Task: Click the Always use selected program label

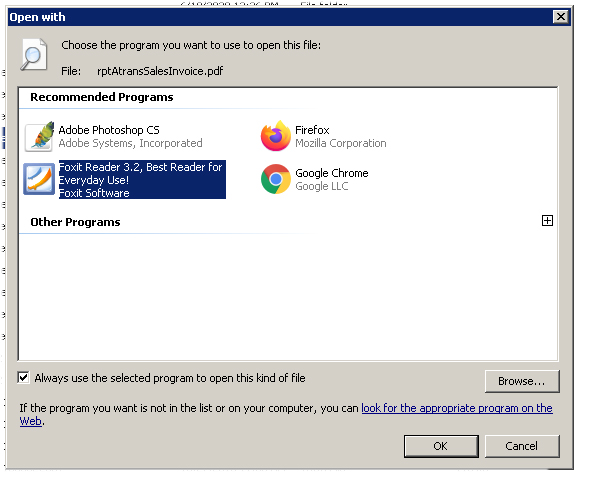Action: [170, 378]
